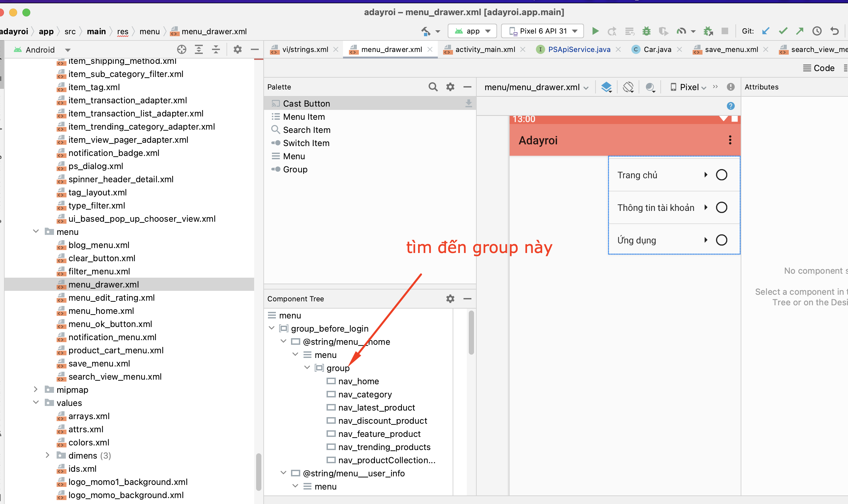Open Component Tree gear settings

coord(450,298)
